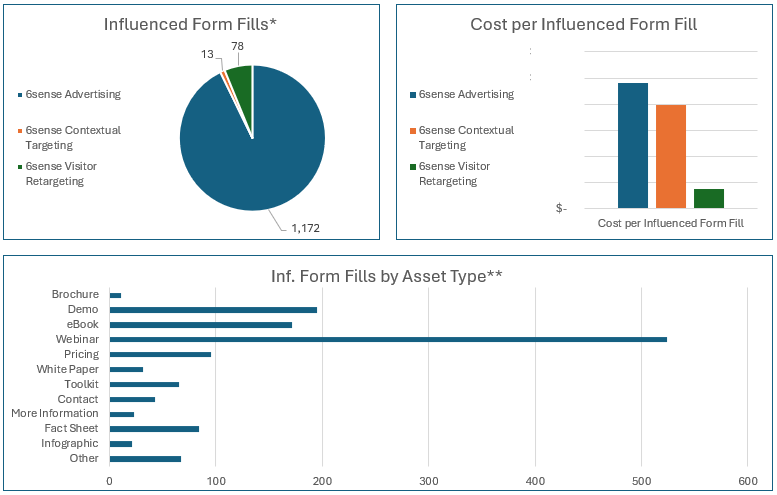This screenshot has width=777, height=495.
Task: Click the orange Contextual Targeting cost column
Action: (x=671, y=157)
